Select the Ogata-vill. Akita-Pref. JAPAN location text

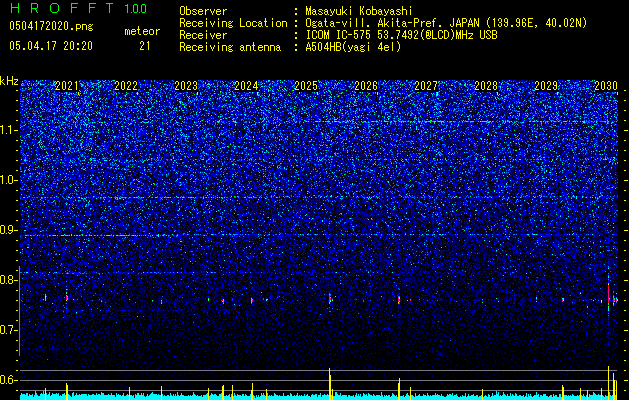click(446, 23)
